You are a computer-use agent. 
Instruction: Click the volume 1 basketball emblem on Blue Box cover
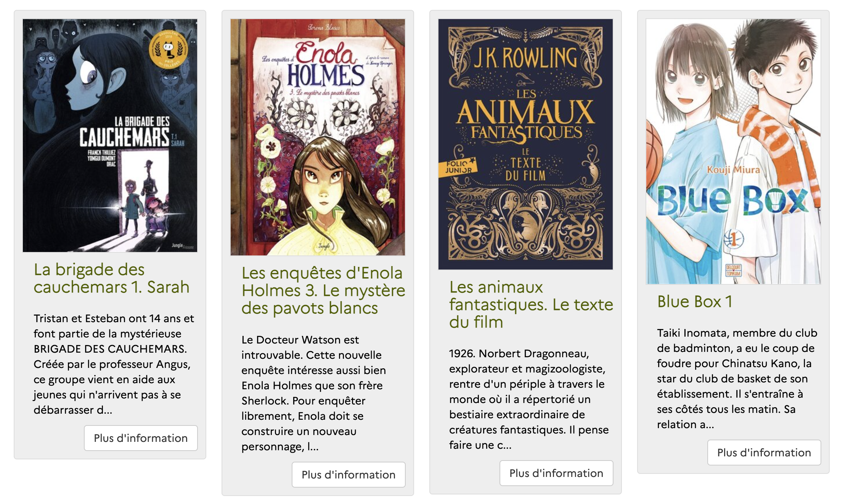pos(733,239)
